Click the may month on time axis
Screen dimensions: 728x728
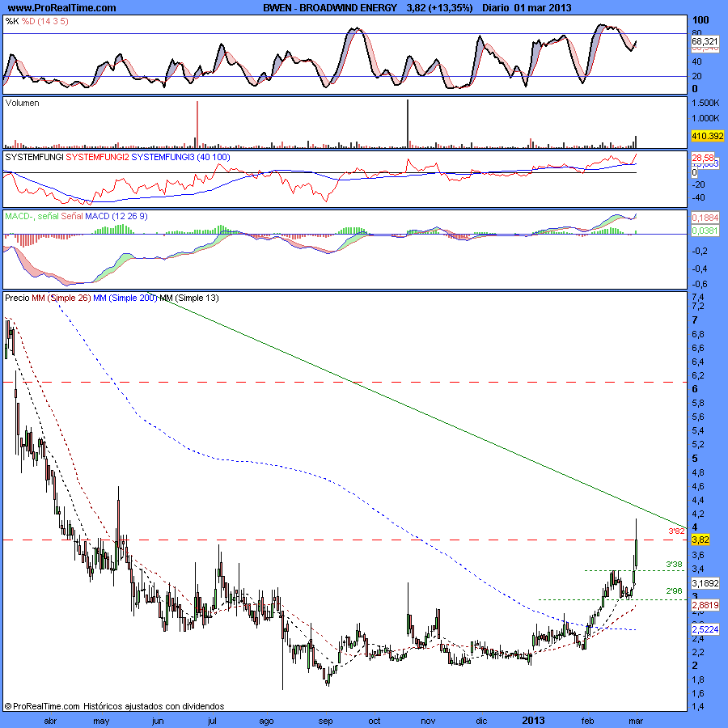pyautogui.click(x=101, y=721)
